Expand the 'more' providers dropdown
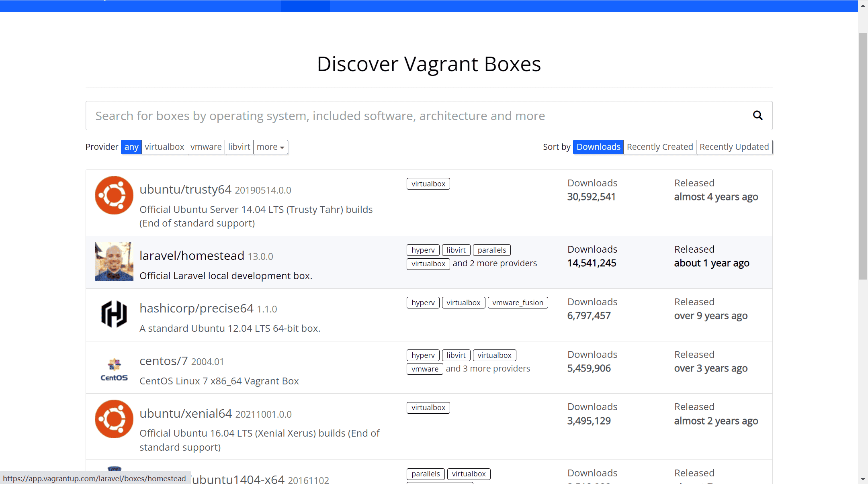This screenshot has height=484, width=868. 270,147
